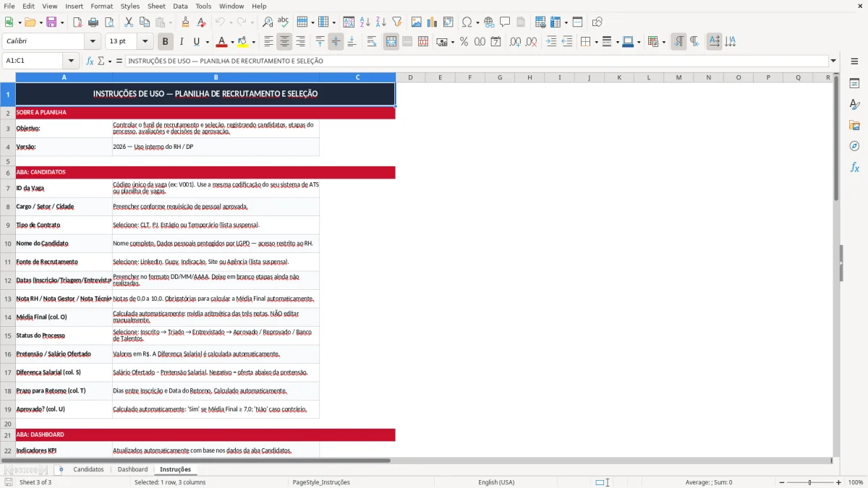Click the zoom out minus button
The height and width of the screenshot is (488, 868).
pyautogui.click(x=780, y=482)
